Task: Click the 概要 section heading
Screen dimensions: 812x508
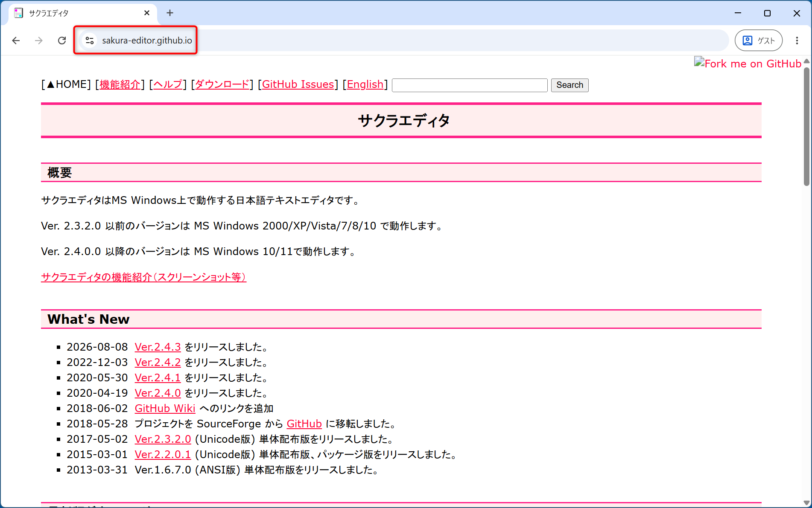Action: pos(59,173)
